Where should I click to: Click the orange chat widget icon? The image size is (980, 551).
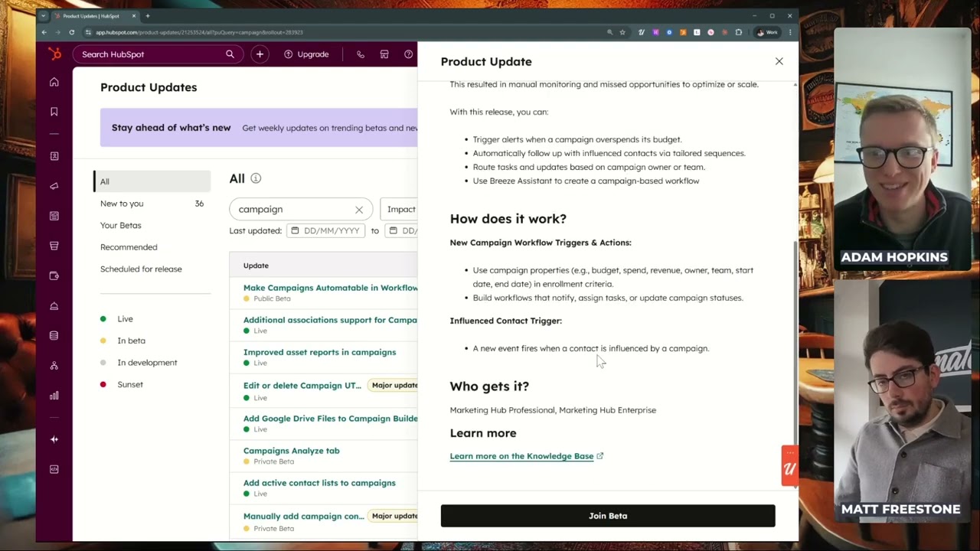pyautogui.click(x=789, y=466)
